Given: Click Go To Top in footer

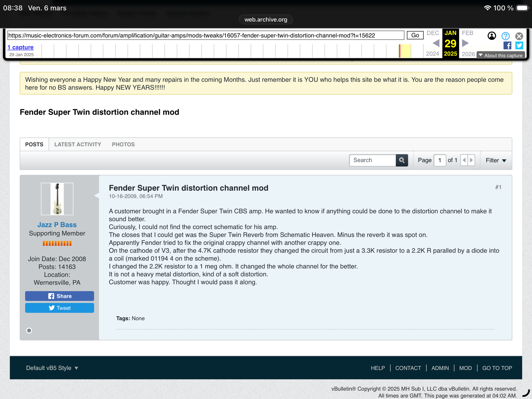Looking at the screenshot, I should click(497, 368).
